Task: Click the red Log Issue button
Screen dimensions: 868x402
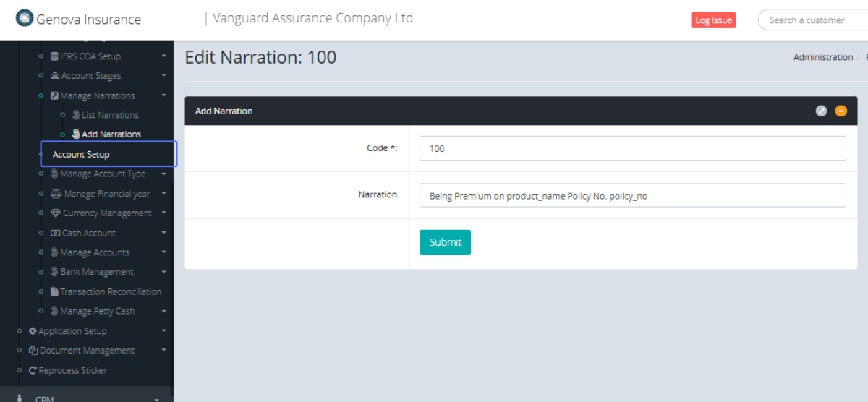Action: (713, 20)
